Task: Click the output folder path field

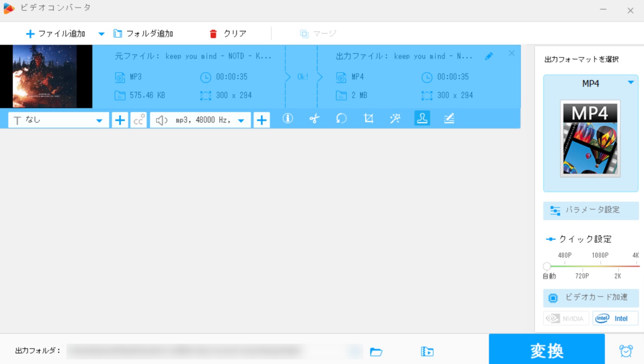Action: click(215, 351)
